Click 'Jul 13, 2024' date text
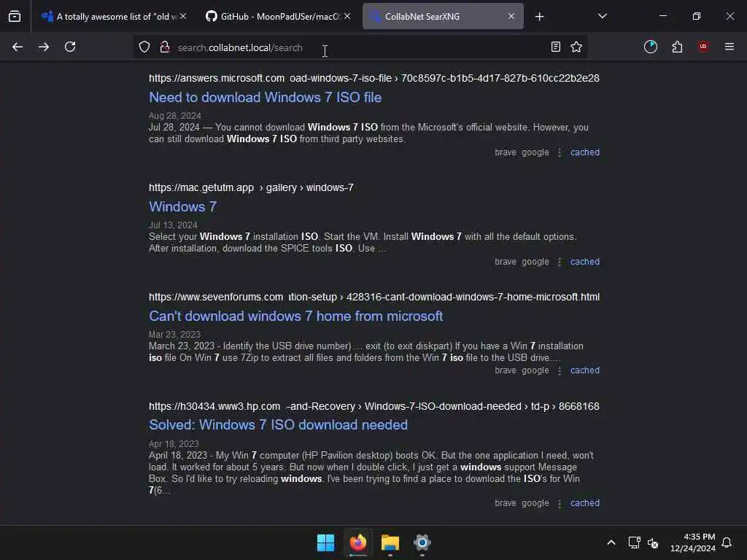 (173, 225)
